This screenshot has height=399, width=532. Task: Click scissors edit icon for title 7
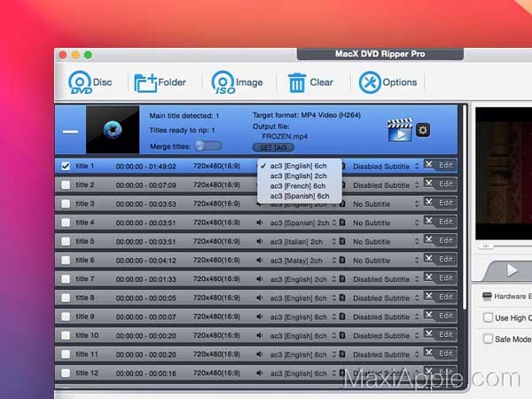(x=429, y=278)
